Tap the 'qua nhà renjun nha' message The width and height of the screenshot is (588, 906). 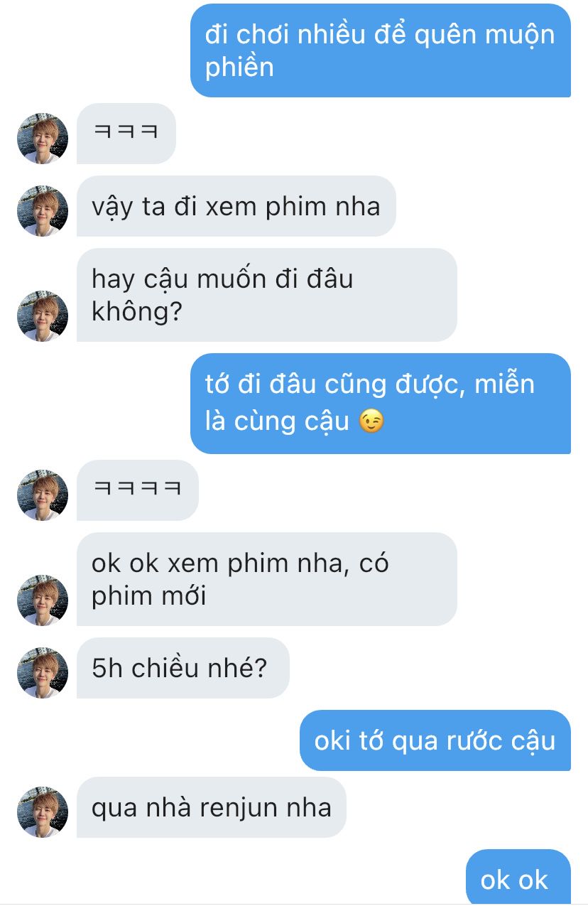tap(212, 807)
